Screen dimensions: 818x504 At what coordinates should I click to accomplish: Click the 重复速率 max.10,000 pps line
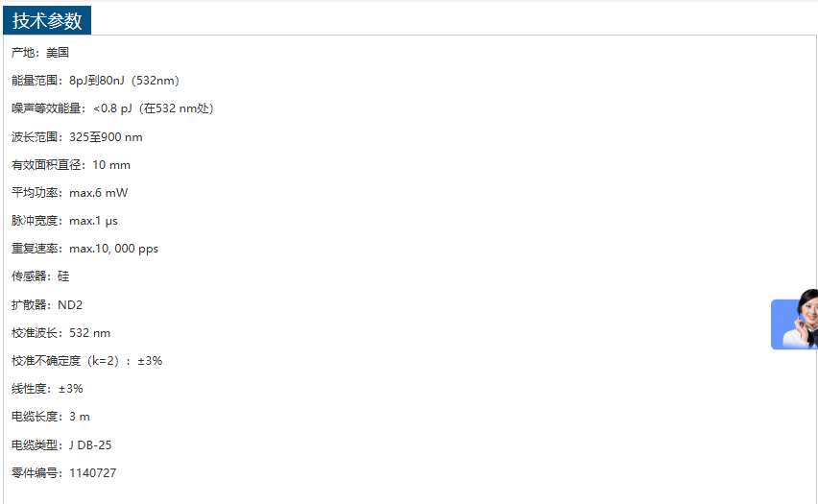click(x=84, y=249)
